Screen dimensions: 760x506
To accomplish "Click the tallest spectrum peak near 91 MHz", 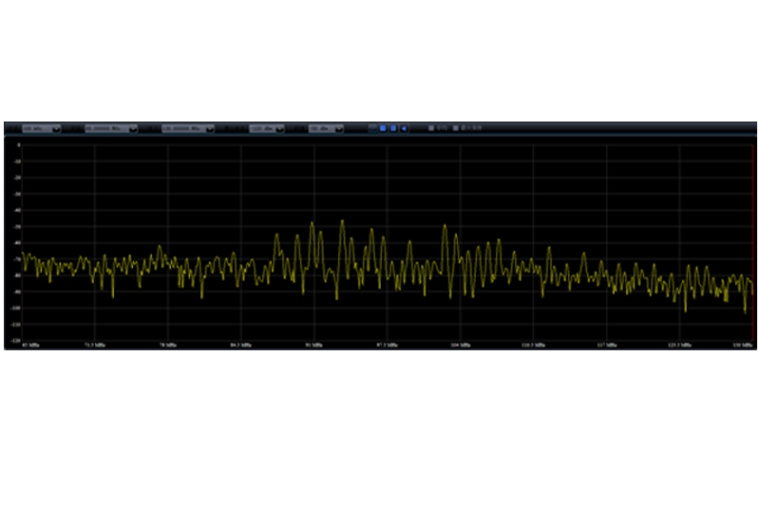I will coord(312,224).
